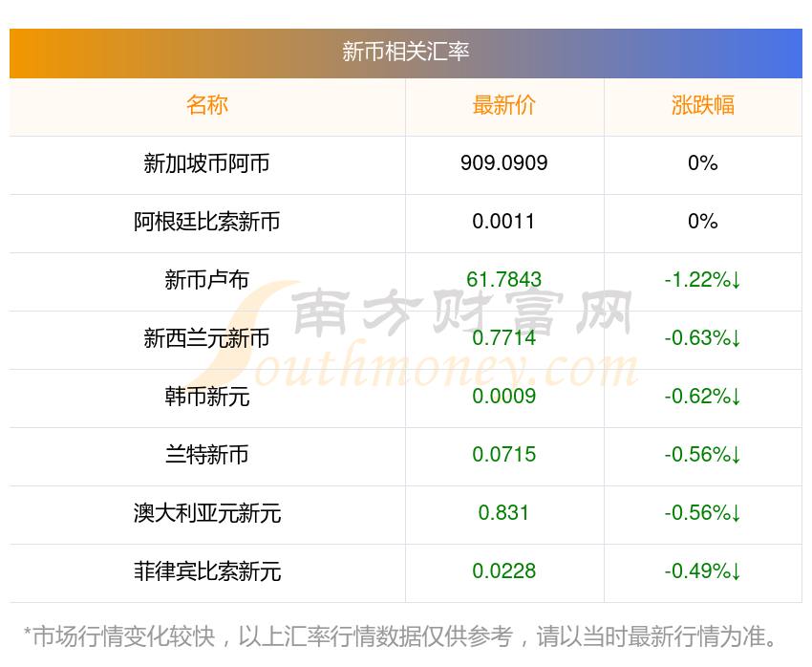Viewport: 812px width, 667px height.
Task: Click the 0% change for 阿根廷比索新币
Action: coord(703,222)
